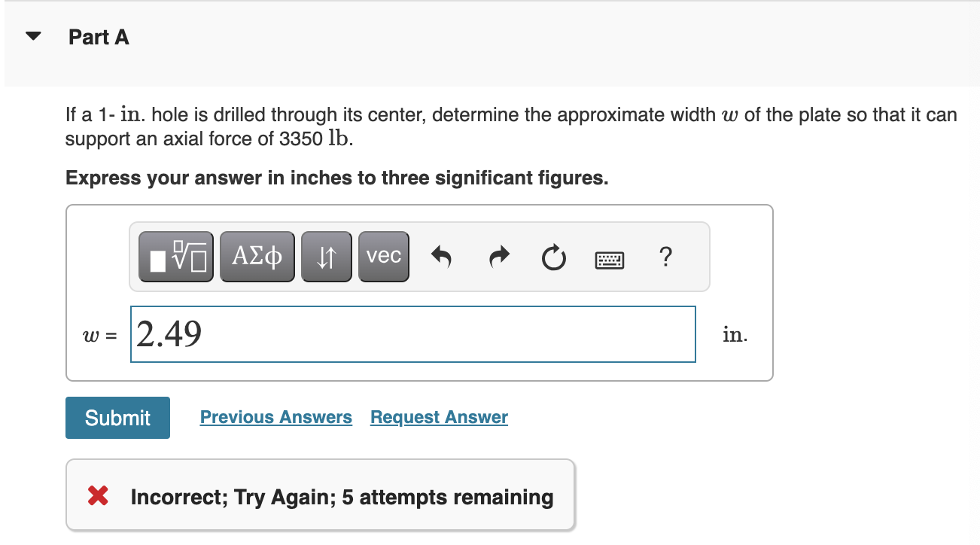Click the Request Answer link
Image resolution: width=980 pixels, height=545 pixels.
[x=439, y=417]
